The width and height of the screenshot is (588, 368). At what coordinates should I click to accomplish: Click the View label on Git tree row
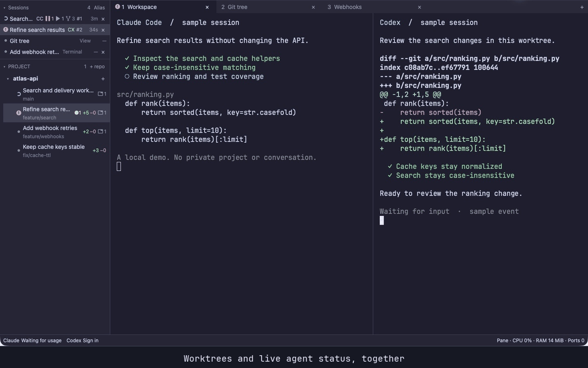[x=85, y=41]
